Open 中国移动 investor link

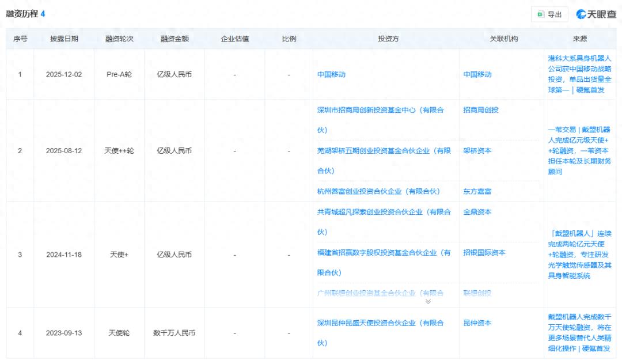click(x=331, y=74)
